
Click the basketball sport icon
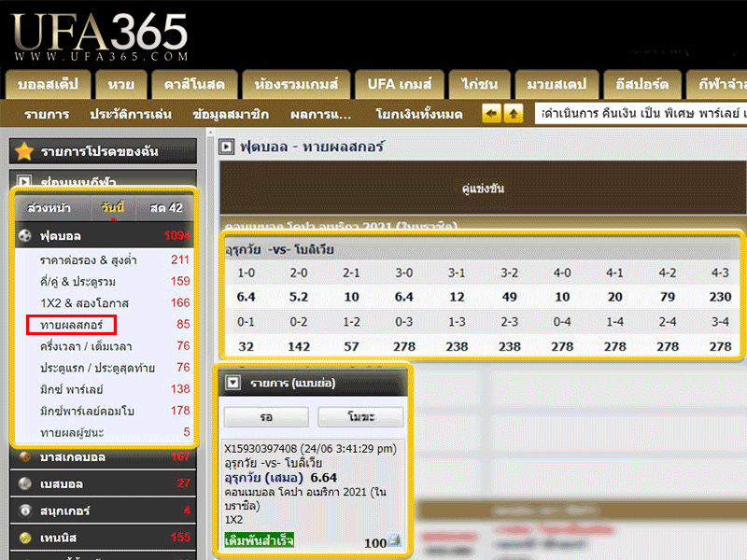pyautogui.click(x=25, y=456)
